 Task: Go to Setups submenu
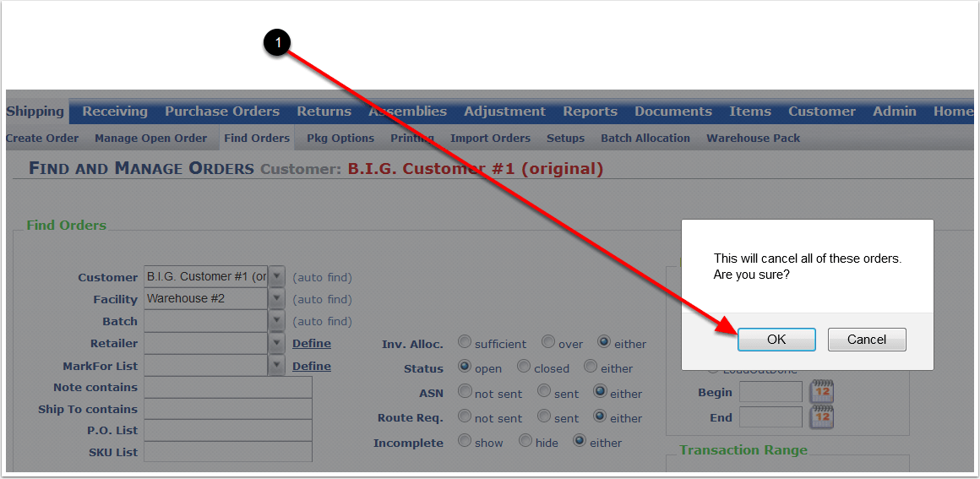566,139
